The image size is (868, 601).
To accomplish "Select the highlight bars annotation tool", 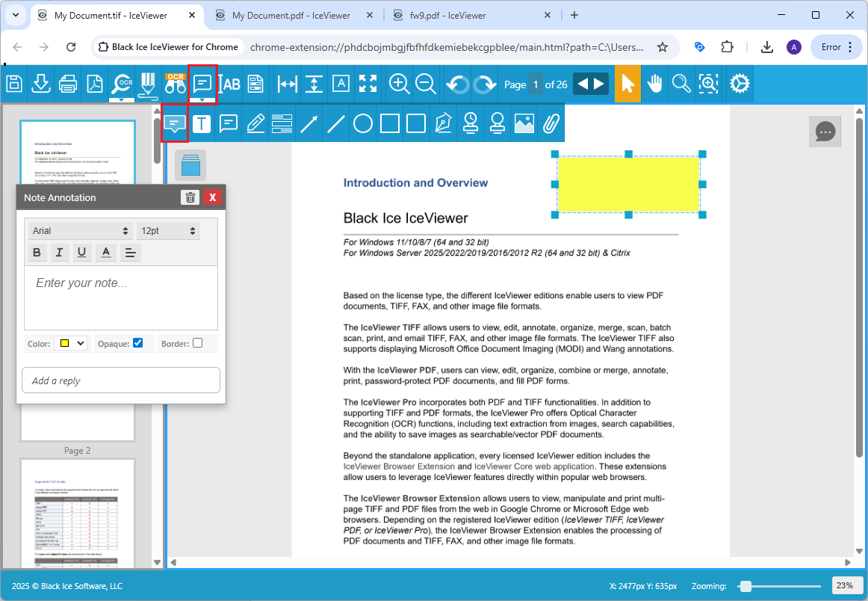I will click(282, 123).
